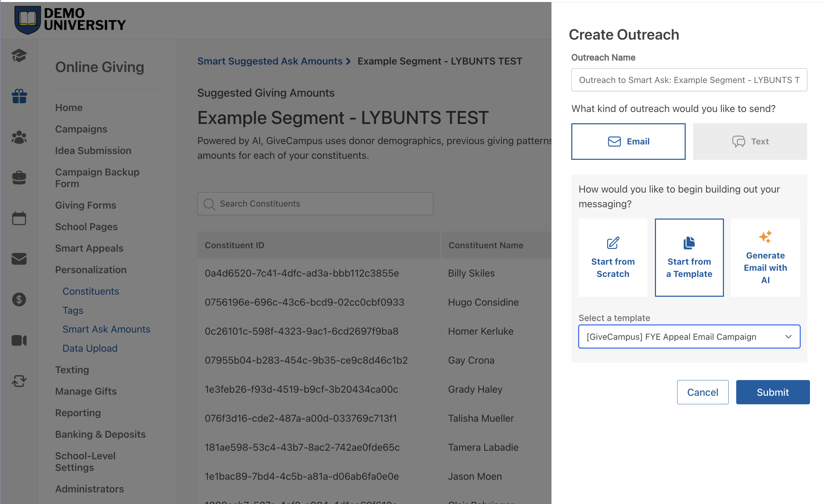Open the people group sidebar icon
Image resolution: width=825 pixels, height=504 pixels.
point(19,137)
